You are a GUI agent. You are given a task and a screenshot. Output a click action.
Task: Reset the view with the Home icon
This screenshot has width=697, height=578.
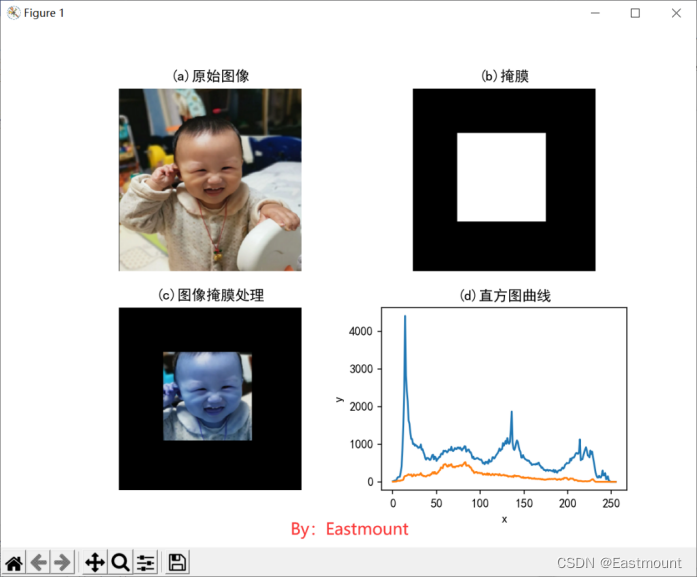point(14,563)
